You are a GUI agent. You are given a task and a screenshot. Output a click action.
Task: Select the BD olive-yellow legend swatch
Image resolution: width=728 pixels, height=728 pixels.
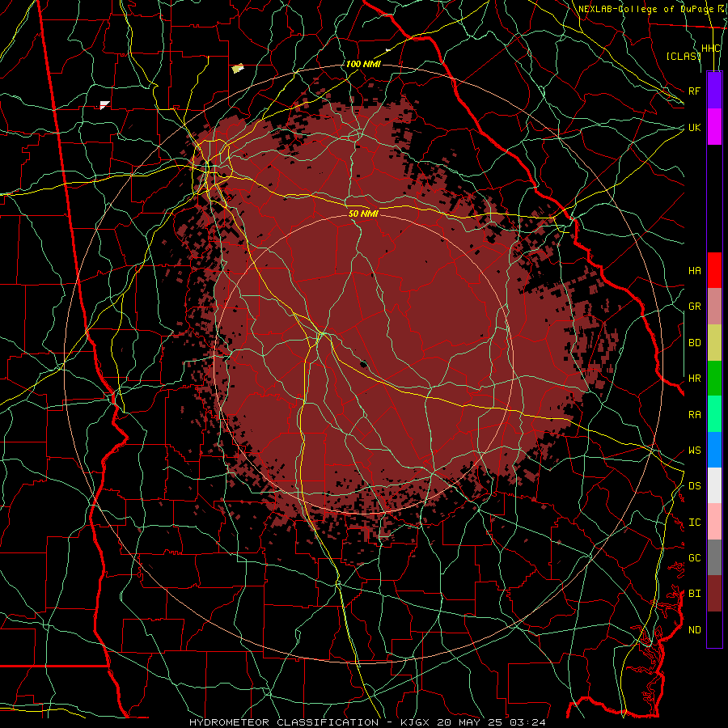(x=714, y=343)
